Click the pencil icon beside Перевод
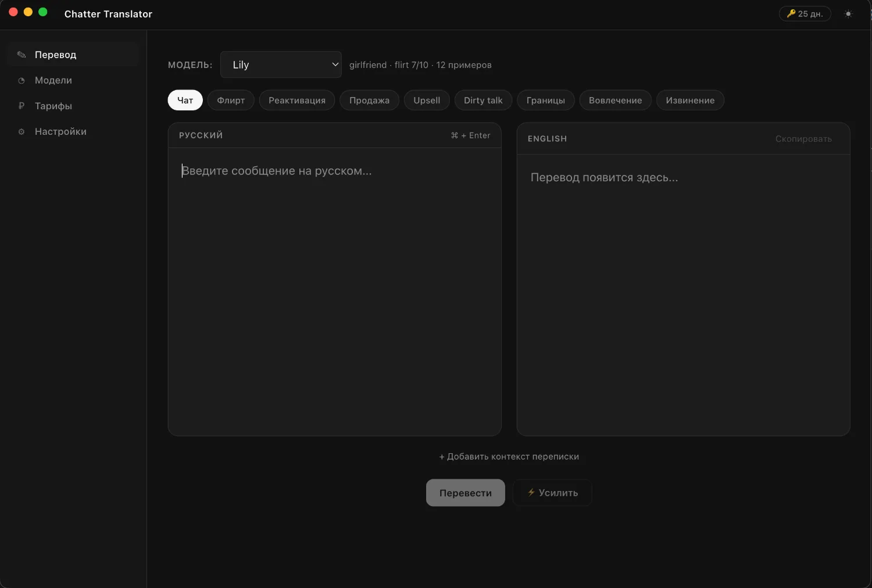 pyautogui.click(x=22, y=55)
